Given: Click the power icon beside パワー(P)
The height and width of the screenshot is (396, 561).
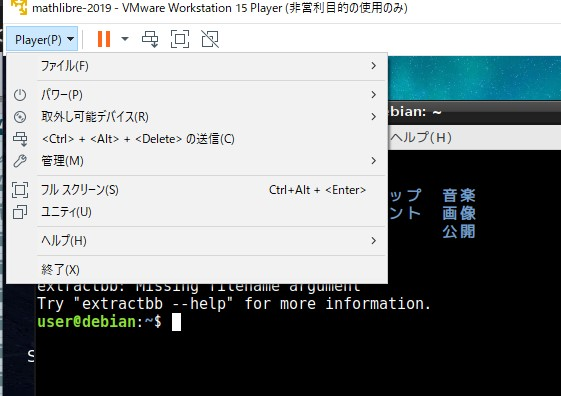Looking at the screenshot, I should tap(20, 95).
